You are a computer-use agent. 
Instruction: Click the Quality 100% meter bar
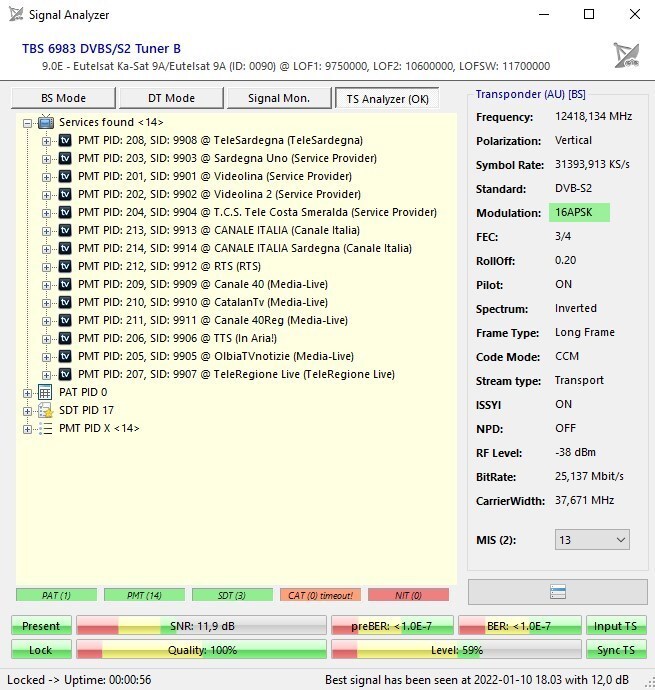(x=202, y=650)
